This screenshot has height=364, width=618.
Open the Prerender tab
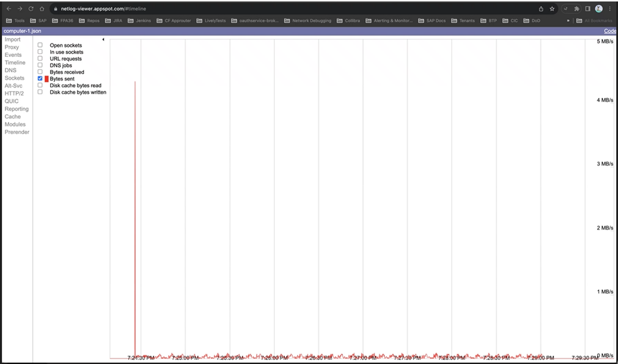coord(17,132)
